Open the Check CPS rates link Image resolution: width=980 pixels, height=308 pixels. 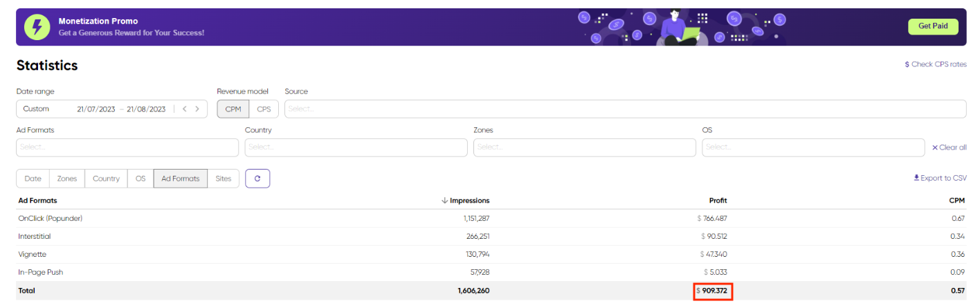(x=935, y=64)
